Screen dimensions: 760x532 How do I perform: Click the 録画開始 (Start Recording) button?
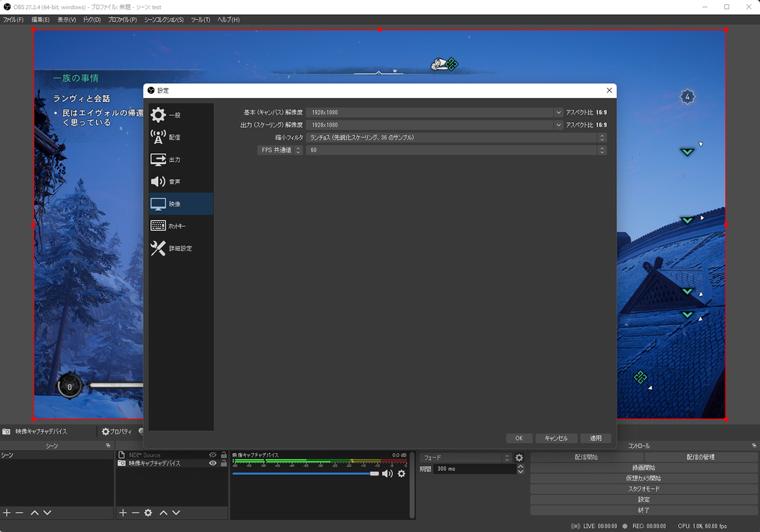tap(644, 468)
